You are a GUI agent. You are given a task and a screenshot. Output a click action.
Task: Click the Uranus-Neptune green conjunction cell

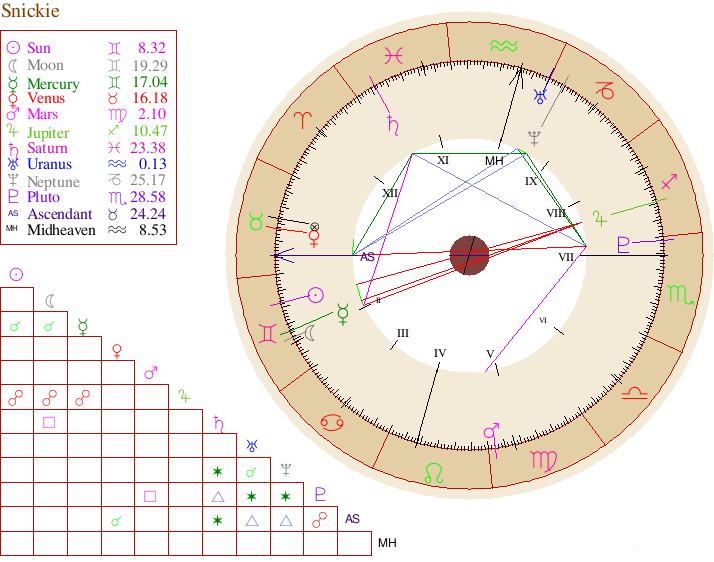(253, 470)
